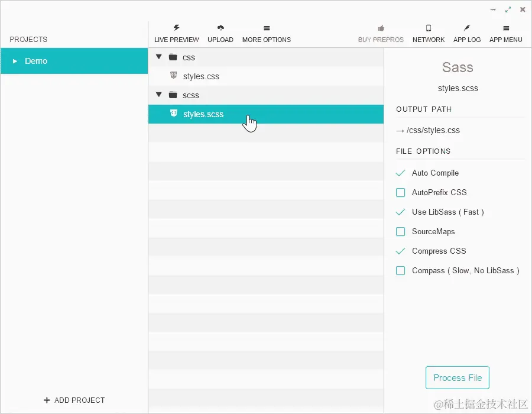532x414 pixels.
Task: Select the styles.scss file name in list
Action: (x=203, y=114)
